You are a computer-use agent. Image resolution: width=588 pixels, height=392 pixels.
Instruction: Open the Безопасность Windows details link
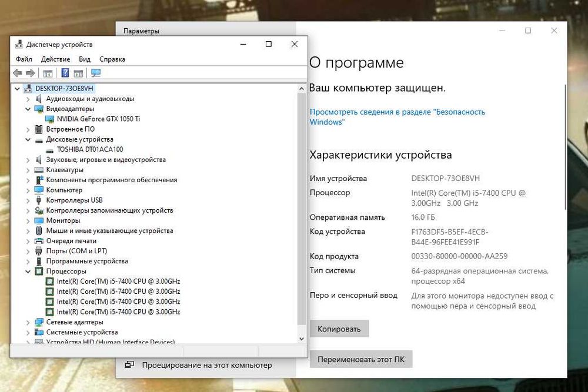click(397, 117)
